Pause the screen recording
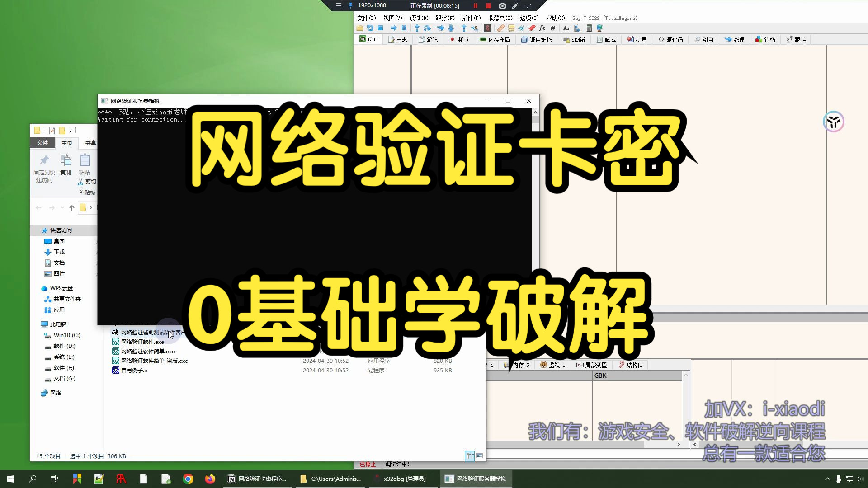 click(475, 5)
